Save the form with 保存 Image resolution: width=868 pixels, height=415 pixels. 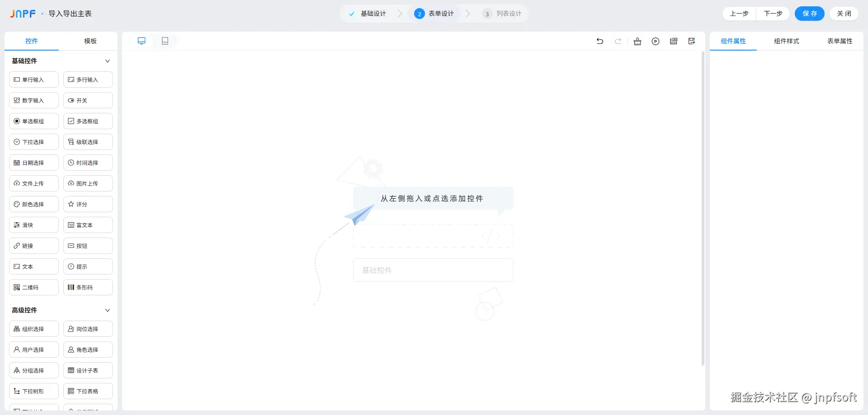[x=810, y=14]
